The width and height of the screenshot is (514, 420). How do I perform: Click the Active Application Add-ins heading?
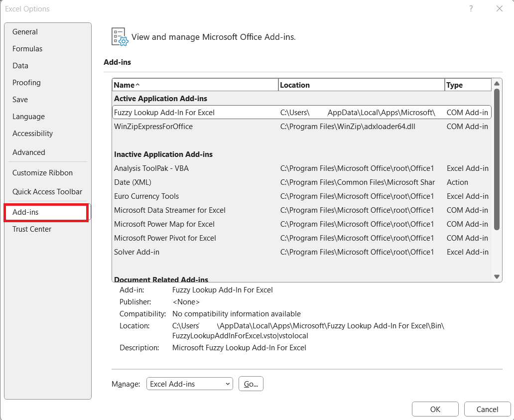click(x=160, y=99)
